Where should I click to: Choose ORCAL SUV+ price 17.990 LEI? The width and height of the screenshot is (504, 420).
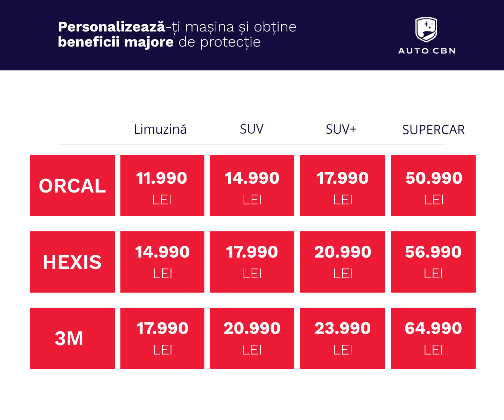[343, 185]
